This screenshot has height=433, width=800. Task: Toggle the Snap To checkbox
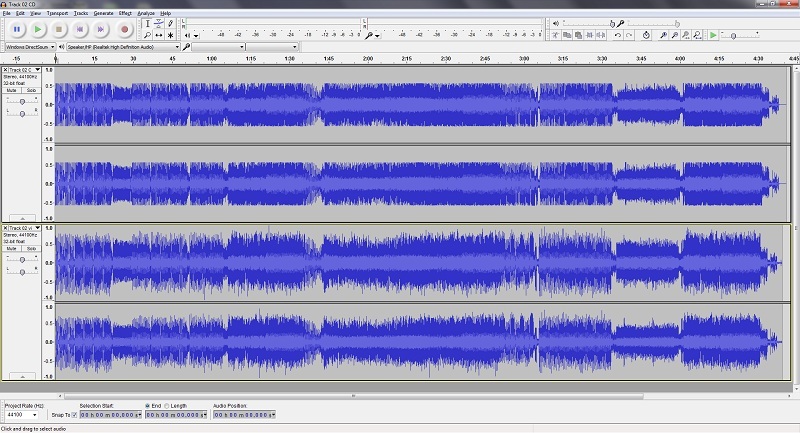[x=73, y=414]
